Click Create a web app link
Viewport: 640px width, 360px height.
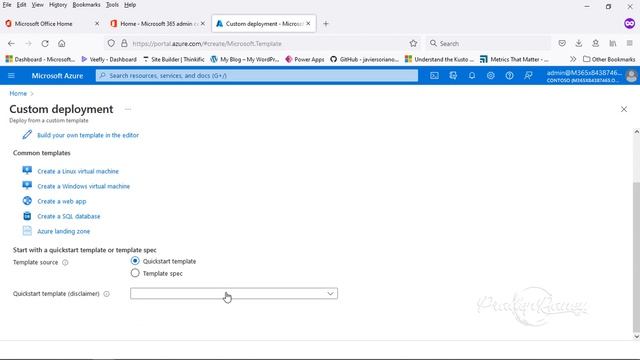62,201
